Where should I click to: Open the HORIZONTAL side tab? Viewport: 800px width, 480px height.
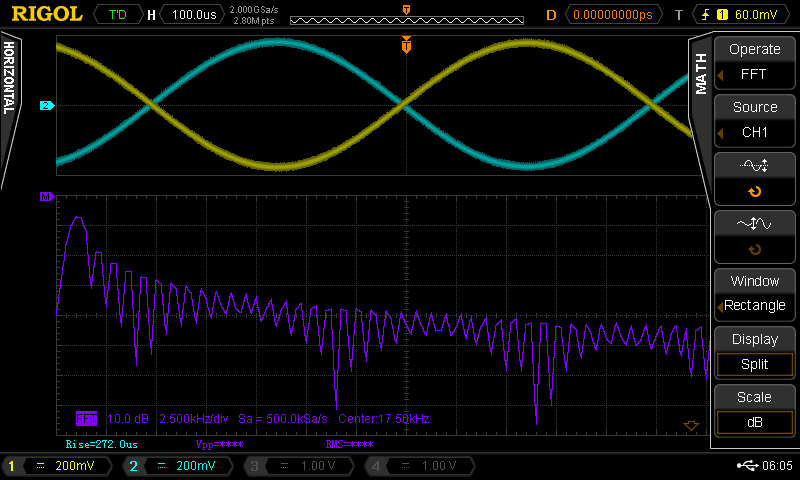pyautogui.click(x=9, y=78)
